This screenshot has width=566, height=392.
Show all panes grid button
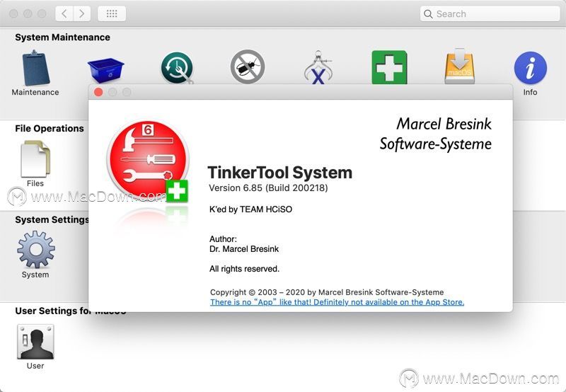tap(112, 13)
